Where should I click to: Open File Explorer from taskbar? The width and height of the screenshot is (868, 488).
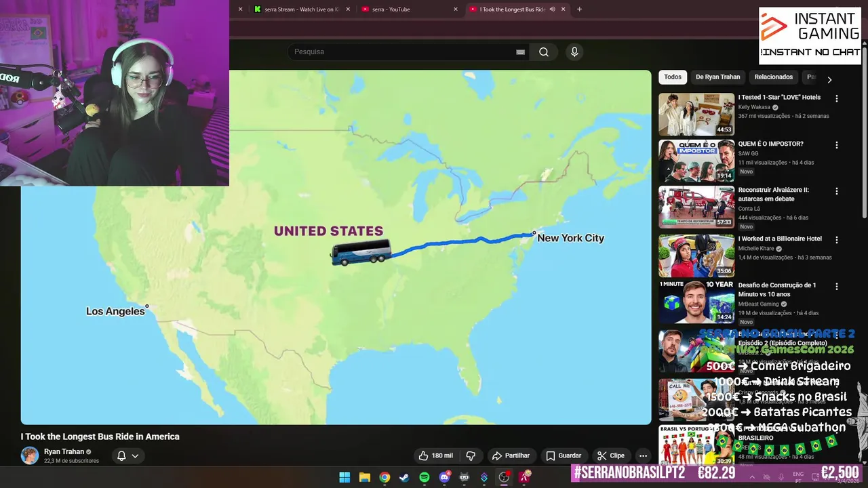(364, 477)
